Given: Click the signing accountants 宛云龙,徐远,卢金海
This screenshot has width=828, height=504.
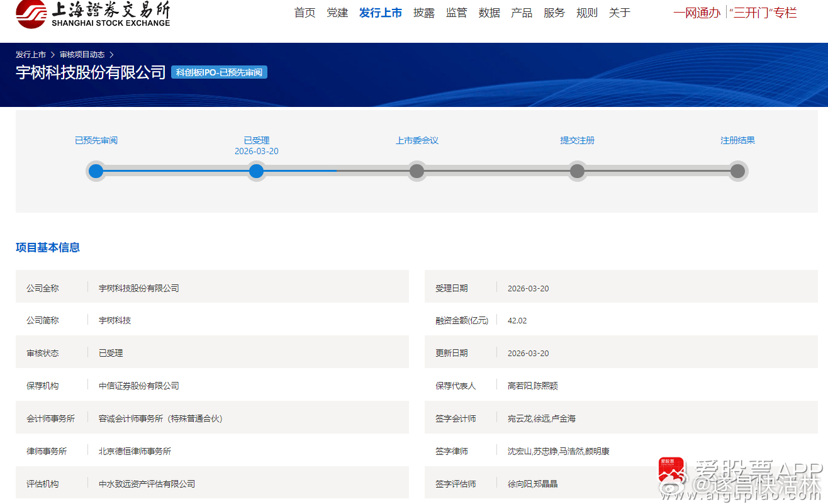Looking at the screenshot, I should tap(542, 418).
